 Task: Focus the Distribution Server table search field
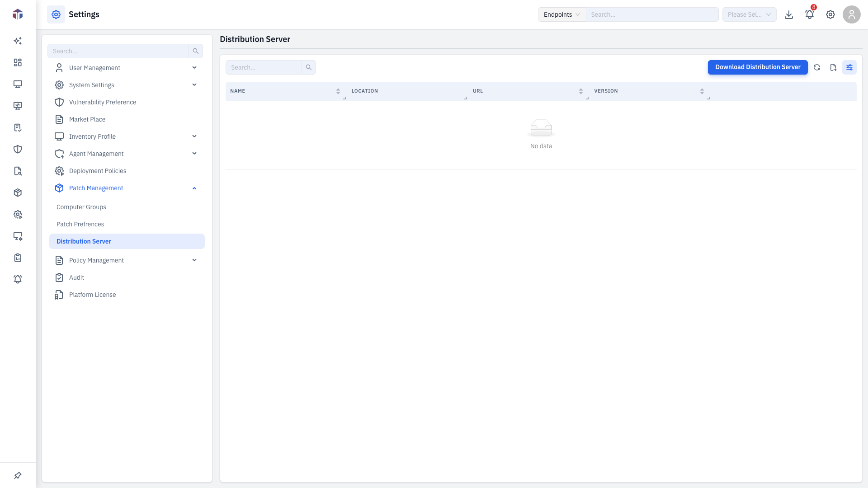click(x=264, y=67)
